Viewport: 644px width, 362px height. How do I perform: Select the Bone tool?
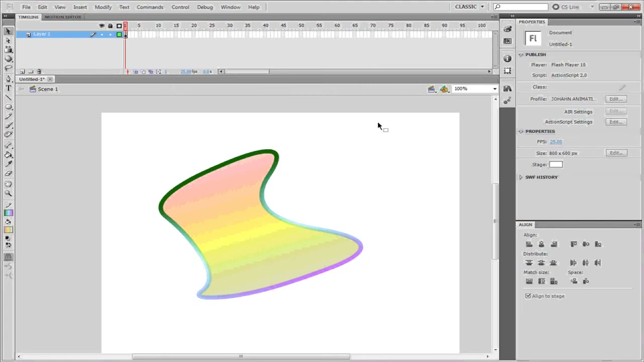pyautogui.click(x=8, y=145)
